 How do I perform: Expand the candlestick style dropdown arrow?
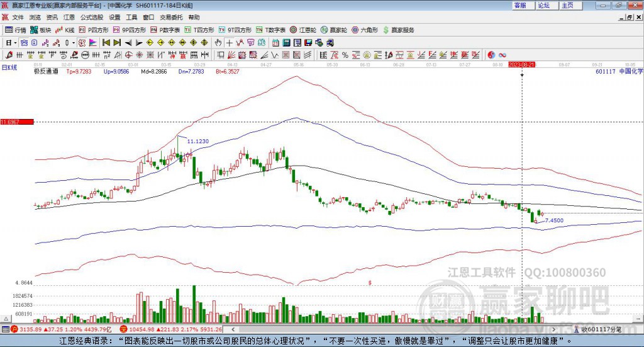tap(73, 42)
